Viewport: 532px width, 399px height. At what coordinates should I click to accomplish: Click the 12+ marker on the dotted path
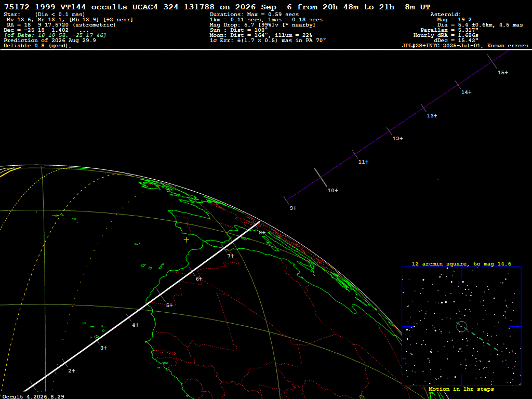(x=397, y=138)
